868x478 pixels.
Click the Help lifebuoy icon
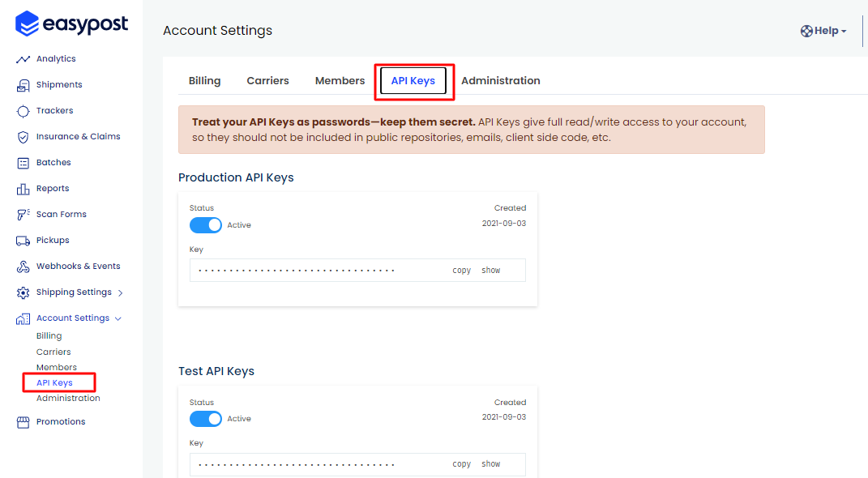(806, 31)
